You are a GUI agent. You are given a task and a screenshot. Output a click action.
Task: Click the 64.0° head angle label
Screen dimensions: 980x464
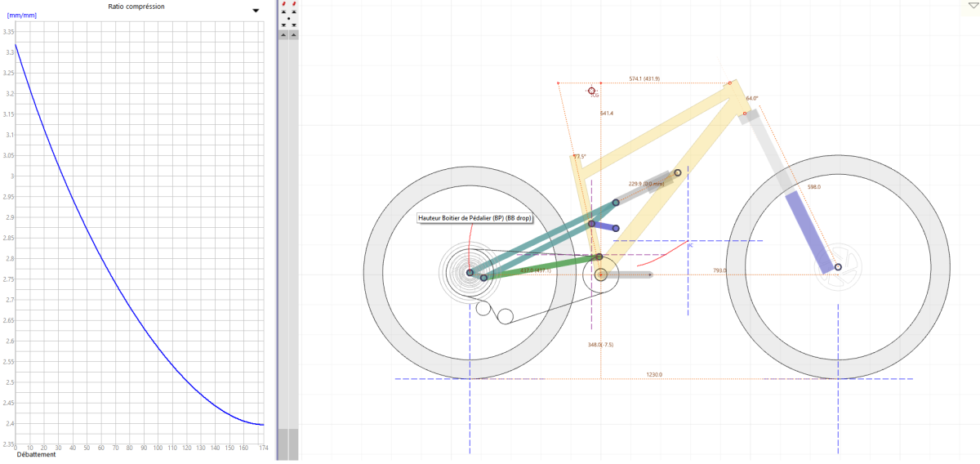click(x=751, y=99)
